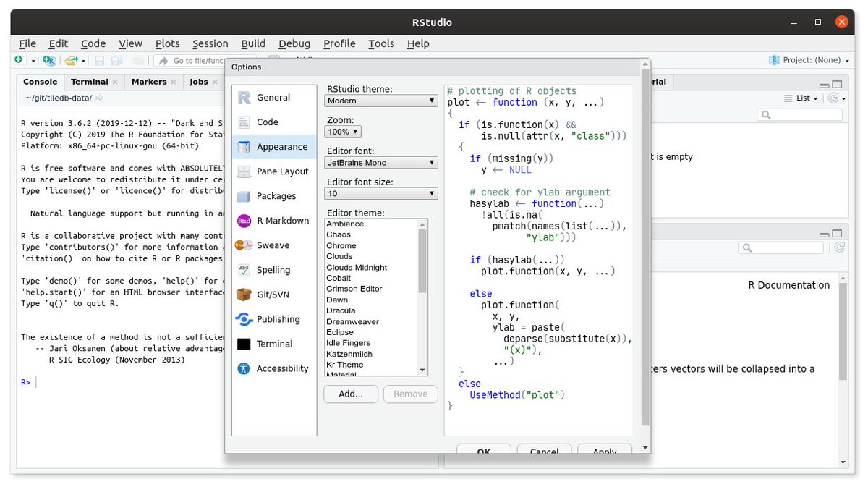868x487 pixels.
Task: Select the Code page icon in Options sidebar
Action: click(244, 122)
